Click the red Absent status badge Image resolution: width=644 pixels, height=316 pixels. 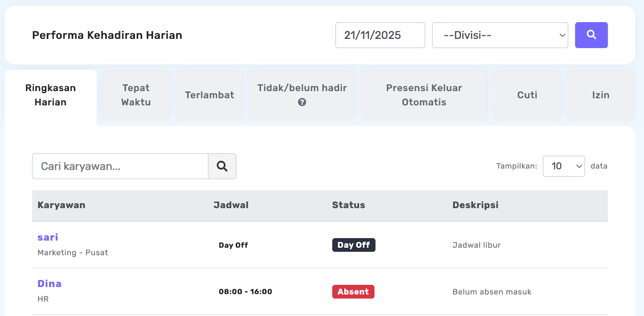(x=353, y=292)
